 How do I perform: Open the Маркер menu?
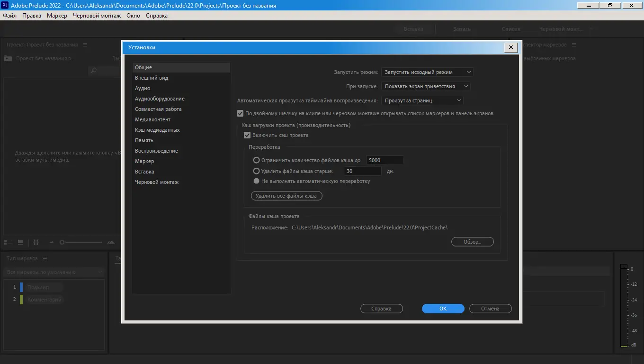pos(57,16)
